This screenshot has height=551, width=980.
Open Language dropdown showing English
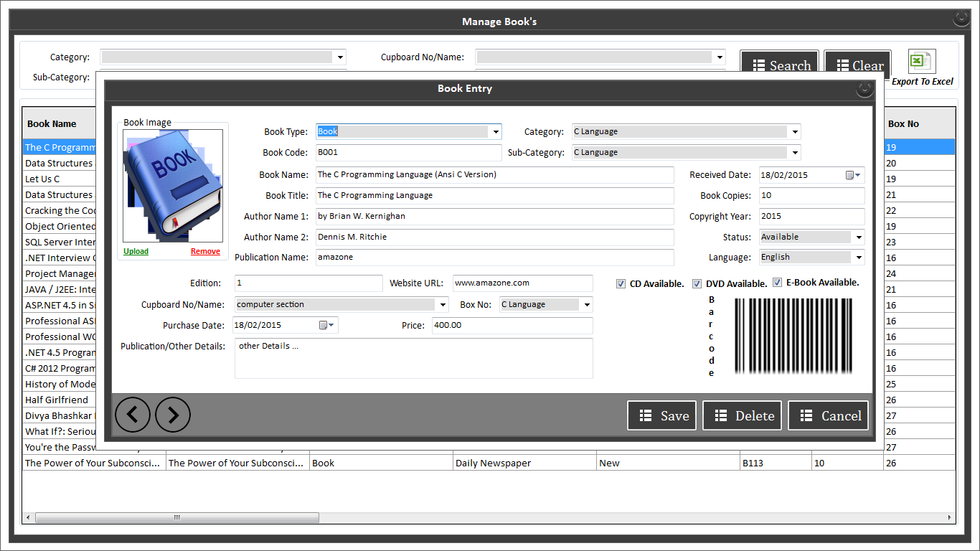pos(858,258)
